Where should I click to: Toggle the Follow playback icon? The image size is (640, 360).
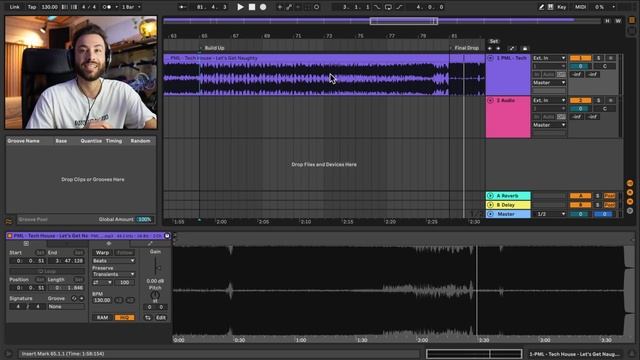(x=182, y=7)
